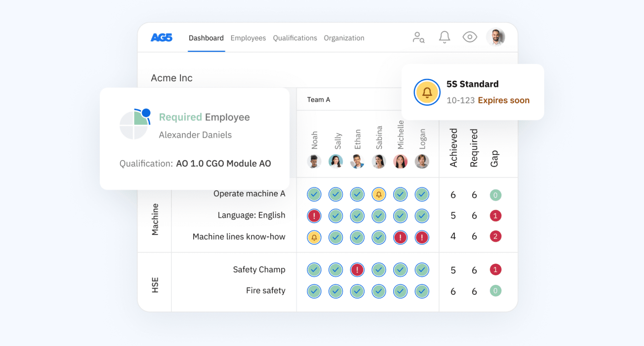Click the Required Employee pie chart icon
The height and width of the screenshot is (346, 644).
(x=135, y=124)
